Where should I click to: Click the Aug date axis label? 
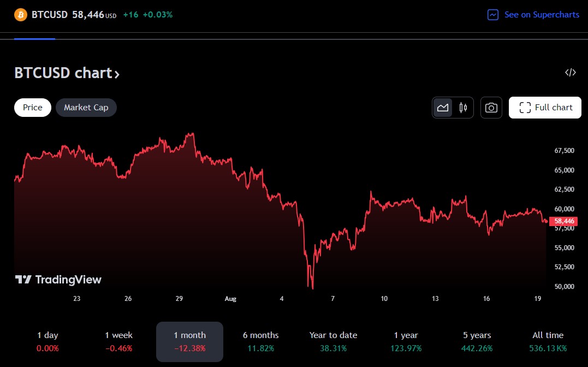[x=230, y=299]
